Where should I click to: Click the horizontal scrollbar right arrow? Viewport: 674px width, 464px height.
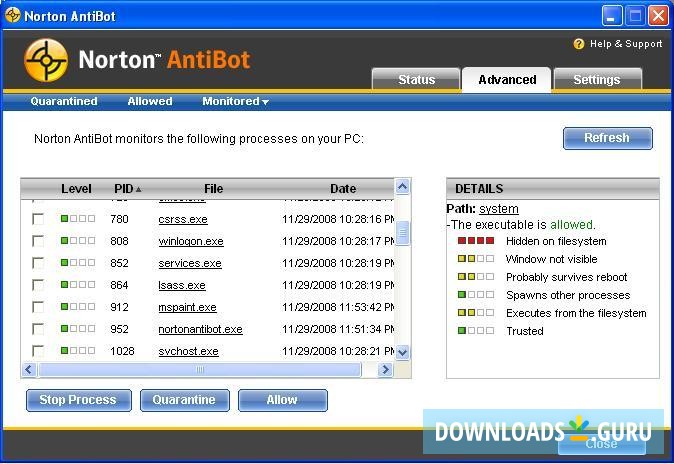(x=385, y=369)
